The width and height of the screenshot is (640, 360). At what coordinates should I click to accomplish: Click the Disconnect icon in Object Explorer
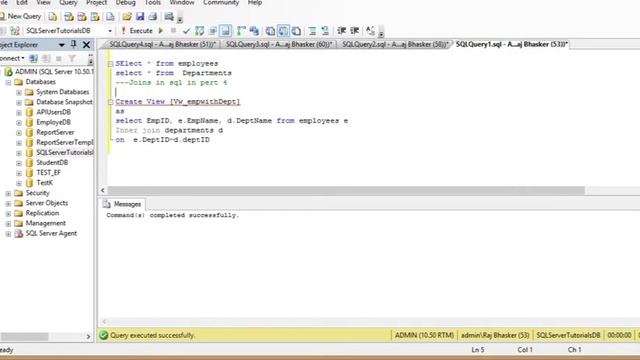point(46,58)
